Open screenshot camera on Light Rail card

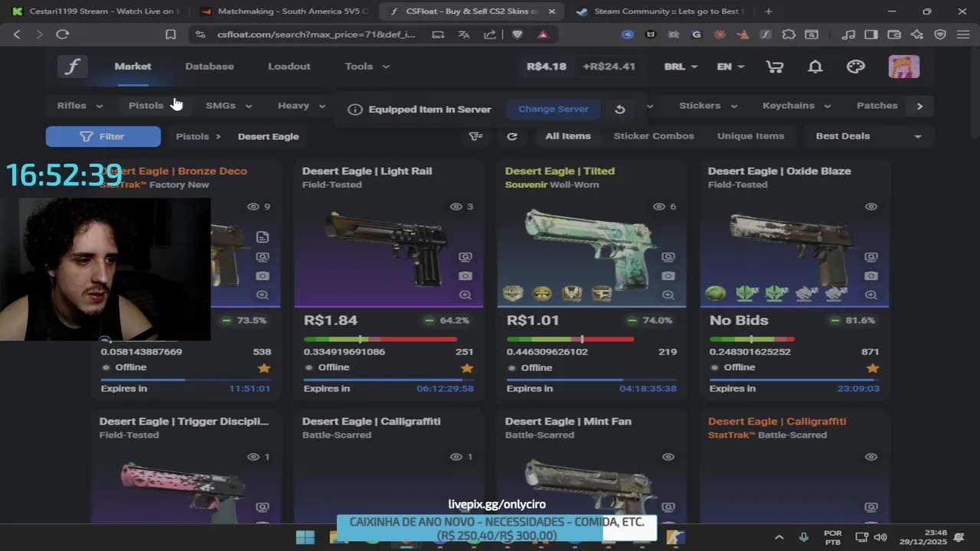465,276
